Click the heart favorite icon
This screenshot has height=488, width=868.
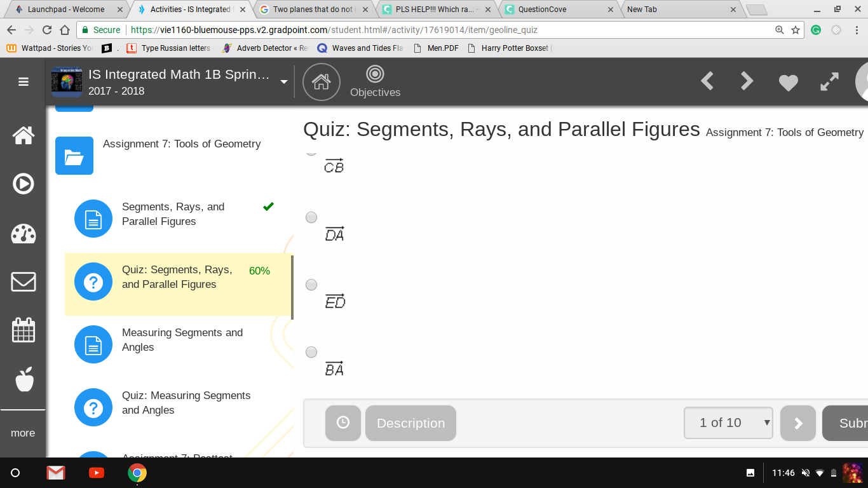[x=788, y=82]
